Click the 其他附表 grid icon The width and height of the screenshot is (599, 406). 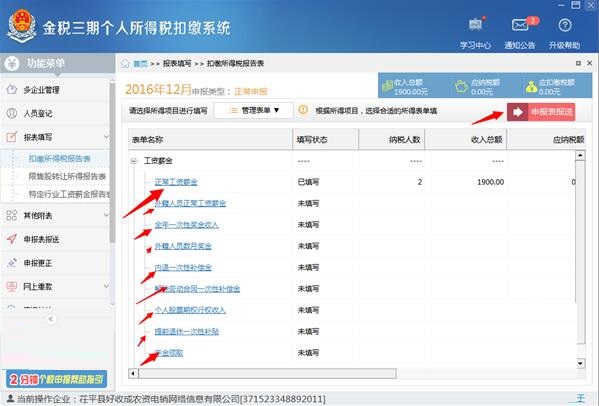(x=12, y=215)
